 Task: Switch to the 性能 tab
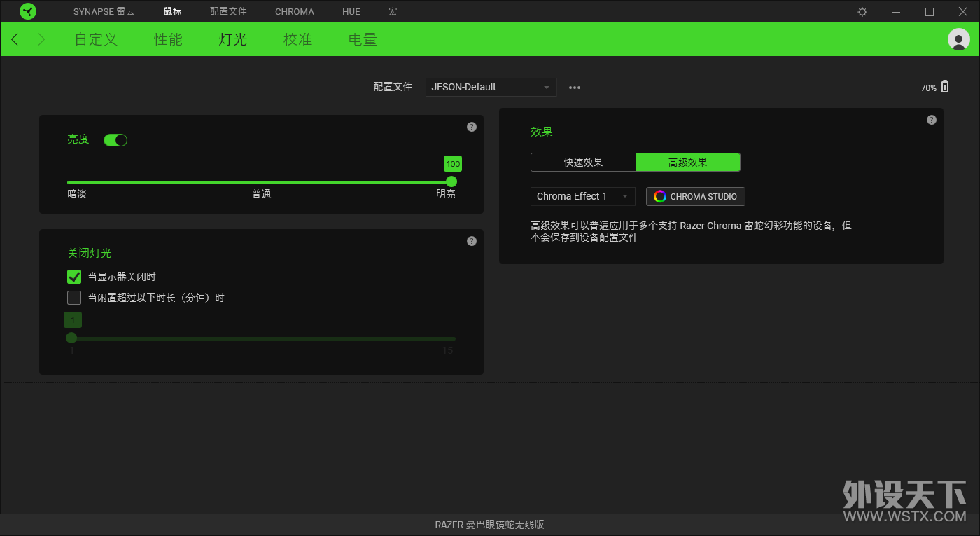pyautogui.click(x=168, y=39)
